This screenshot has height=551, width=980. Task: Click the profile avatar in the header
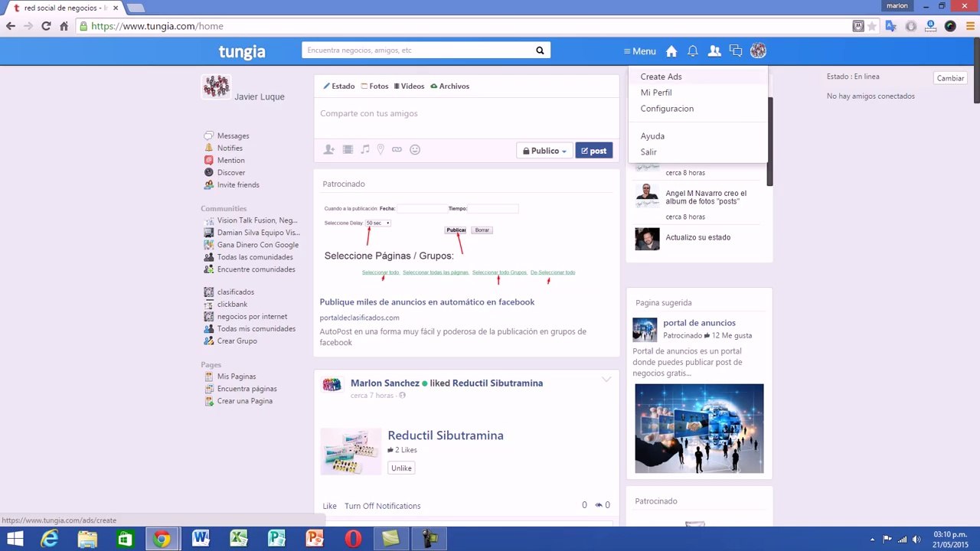(758, 51)
